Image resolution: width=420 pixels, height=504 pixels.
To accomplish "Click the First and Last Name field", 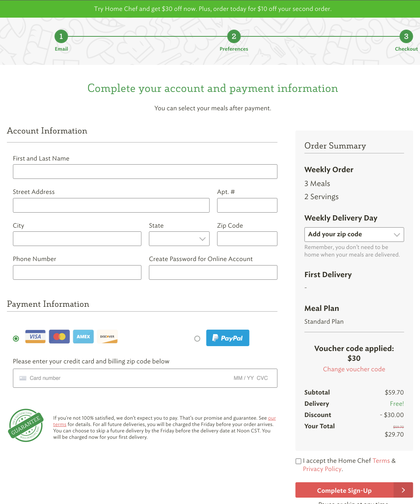I will point(145,171).
